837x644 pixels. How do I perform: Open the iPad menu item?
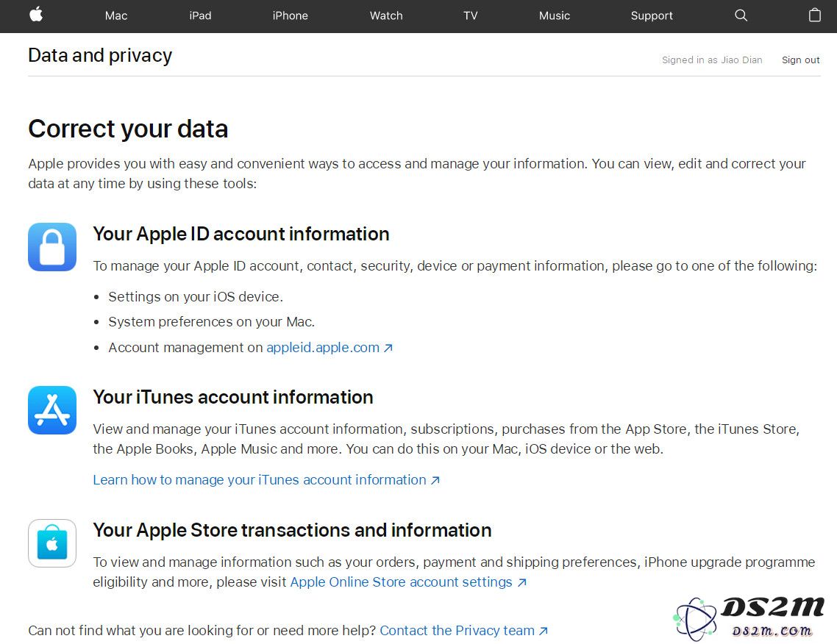click(200, 15)
